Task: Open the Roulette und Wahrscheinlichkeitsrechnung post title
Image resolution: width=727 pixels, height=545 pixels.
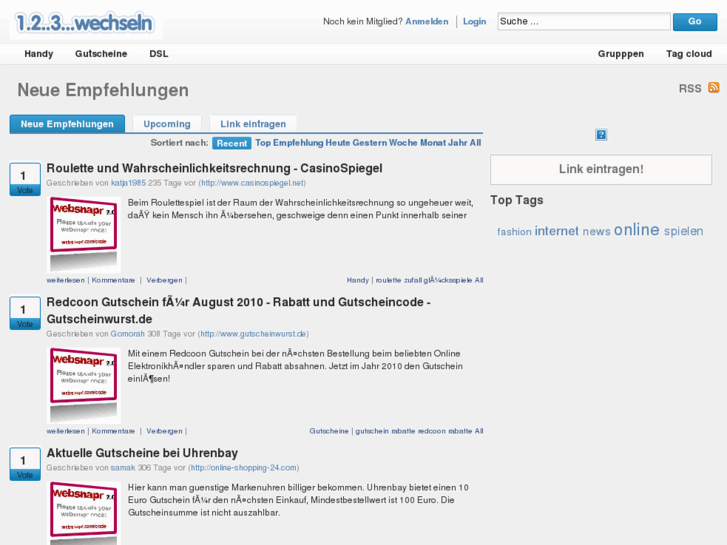Action: (x=214, y=168)
